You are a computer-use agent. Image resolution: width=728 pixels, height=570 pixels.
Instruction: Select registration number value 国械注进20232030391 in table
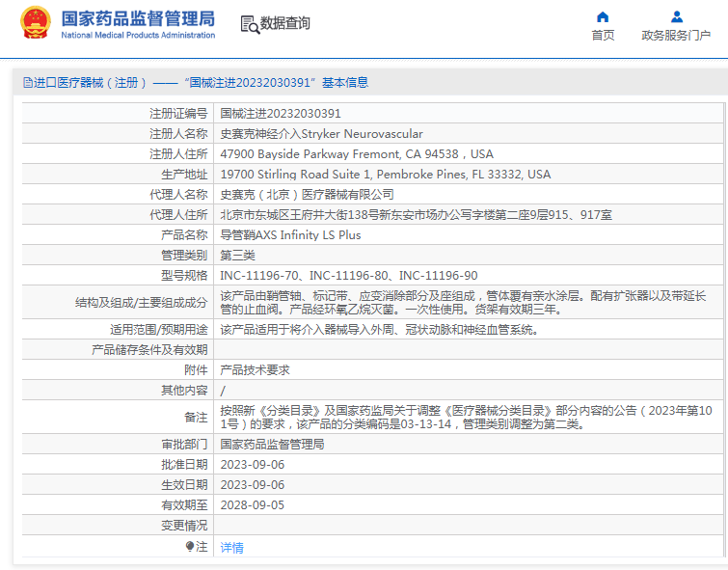[x=281, y=114]
